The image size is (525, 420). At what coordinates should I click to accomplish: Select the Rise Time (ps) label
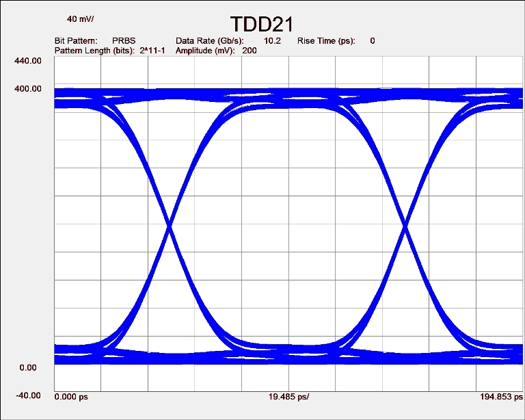pos(327,41)
